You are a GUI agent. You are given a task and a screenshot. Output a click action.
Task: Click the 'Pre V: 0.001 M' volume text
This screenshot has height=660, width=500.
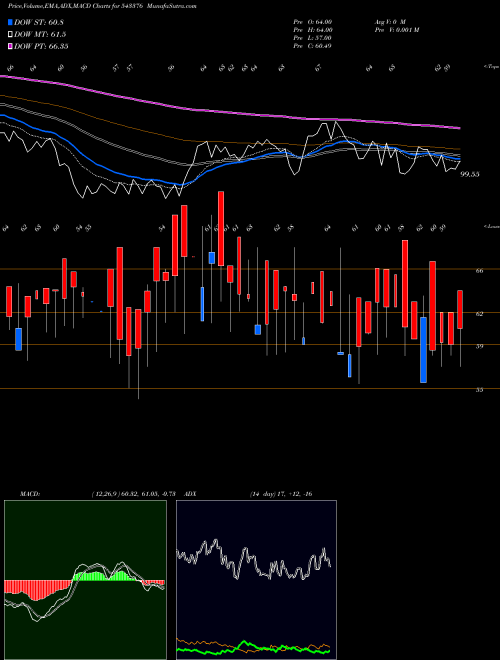click(x=396, y=29)
